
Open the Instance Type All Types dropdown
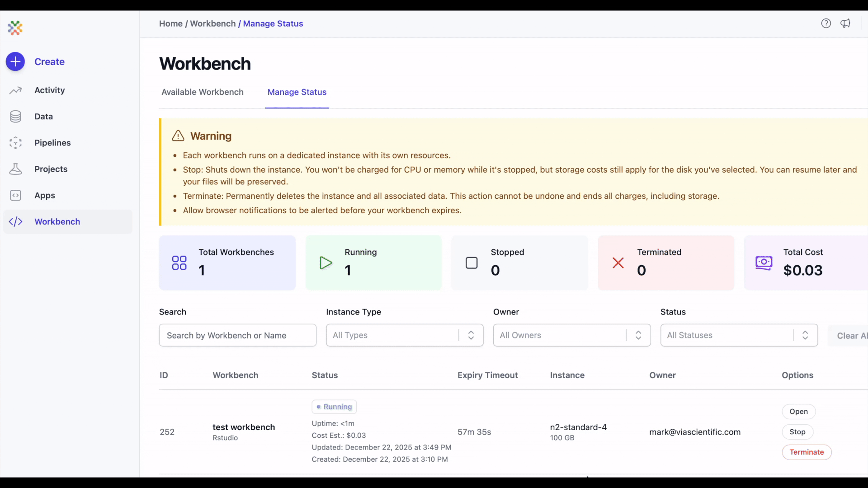click(x=405, y=335)
